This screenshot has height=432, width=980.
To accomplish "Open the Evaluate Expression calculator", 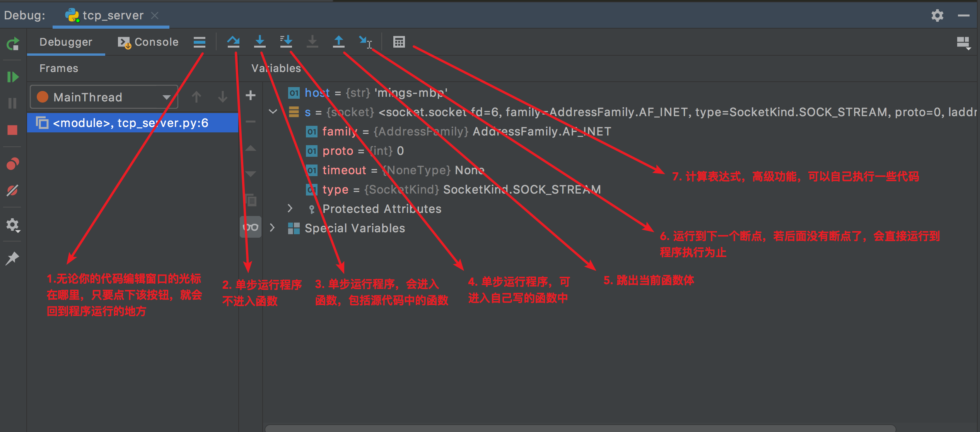I will [399, 42].
